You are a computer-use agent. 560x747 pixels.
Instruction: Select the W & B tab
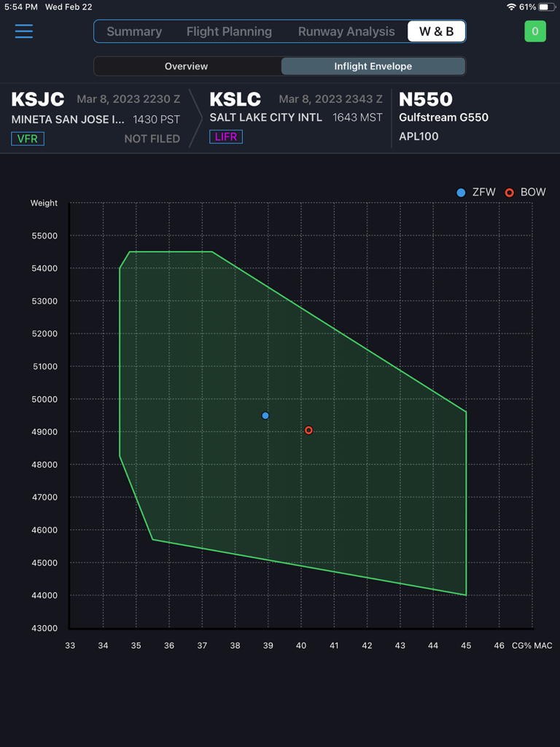[x=436, y=31]
